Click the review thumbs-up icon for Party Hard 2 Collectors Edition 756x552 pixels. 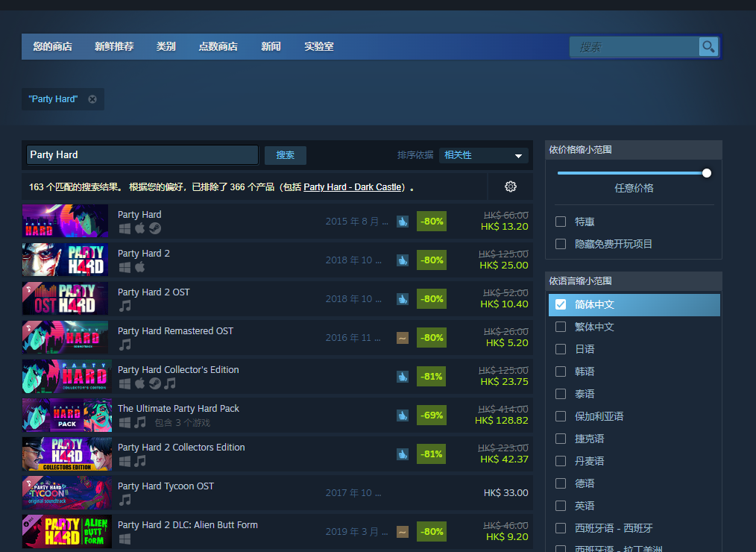[x=403, y=454]
